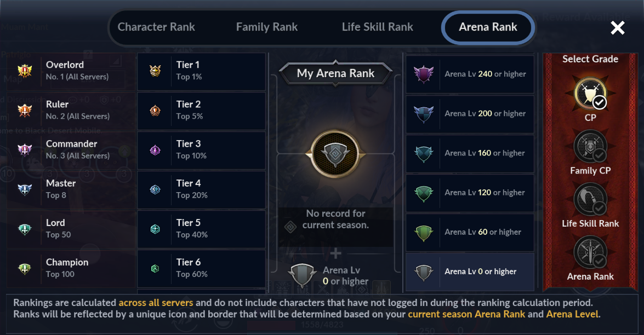Select the Arena Lv 200 or higher row
The image size is (644, 335).
click(470, 113)
